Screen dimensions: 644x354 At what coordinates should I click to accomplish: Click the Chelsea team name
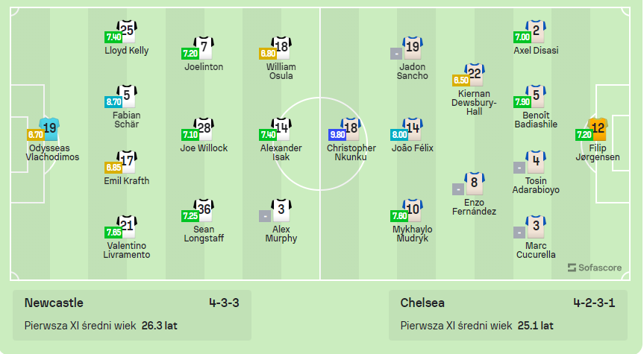(422, 303)
